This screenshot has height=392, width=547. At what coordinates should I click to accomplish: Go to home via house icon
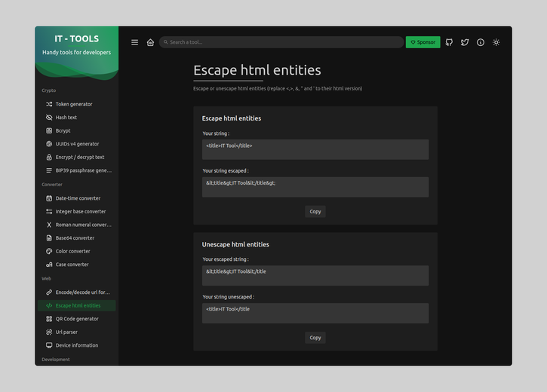(150, 42)
